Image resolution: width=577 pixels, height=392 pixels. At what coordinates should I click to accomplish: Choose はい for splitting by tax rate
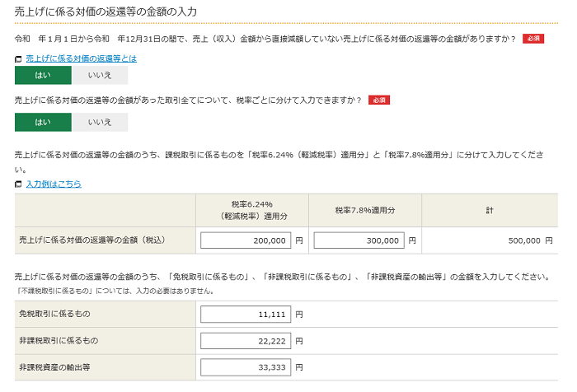(43, 122)
